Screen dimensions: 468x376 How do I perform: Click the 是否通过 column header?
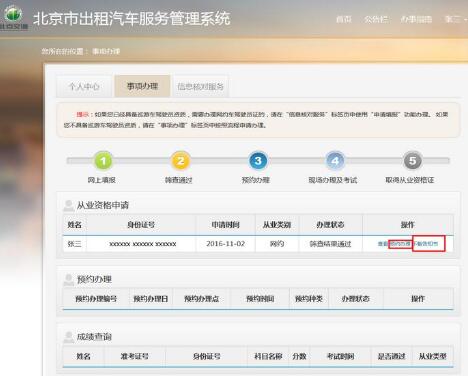pyautogui.click(x=391, y=356)
